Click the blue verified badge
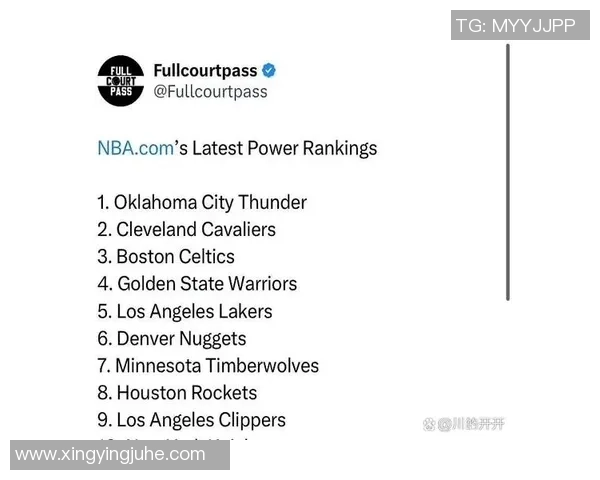The image size is (600, 480). coord(269,71)
